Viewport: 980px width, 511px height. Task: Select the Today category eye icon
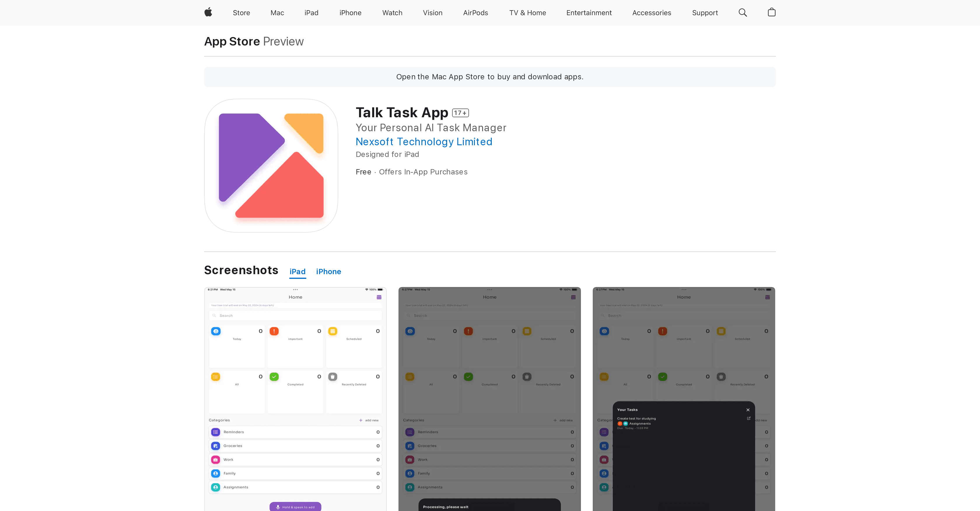pyautogui.click(x=216, y=331)
